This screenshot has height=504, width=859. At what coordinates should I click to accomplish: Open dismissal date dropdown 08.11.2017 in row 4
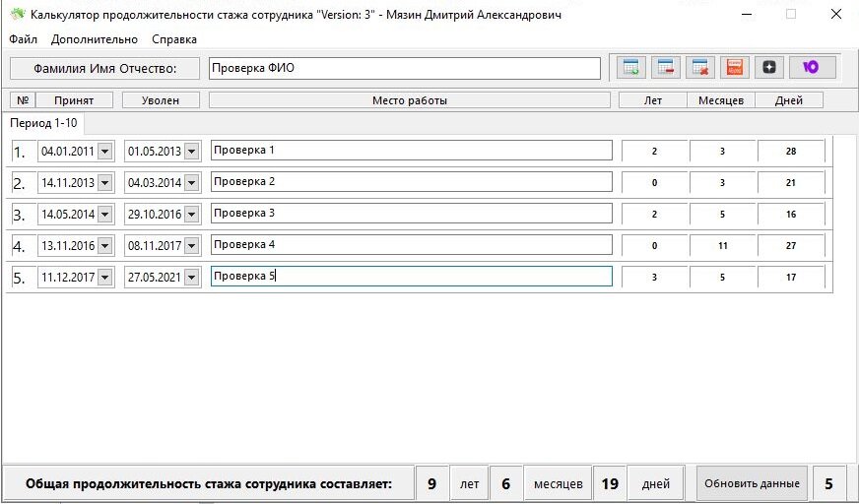[191, 246]
